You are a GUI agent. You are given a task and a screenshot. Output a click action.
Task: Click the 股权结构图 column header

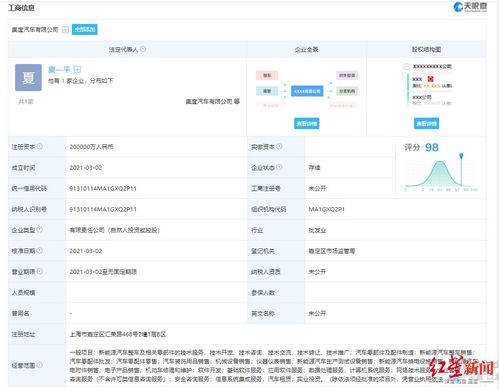coord(426,49)
